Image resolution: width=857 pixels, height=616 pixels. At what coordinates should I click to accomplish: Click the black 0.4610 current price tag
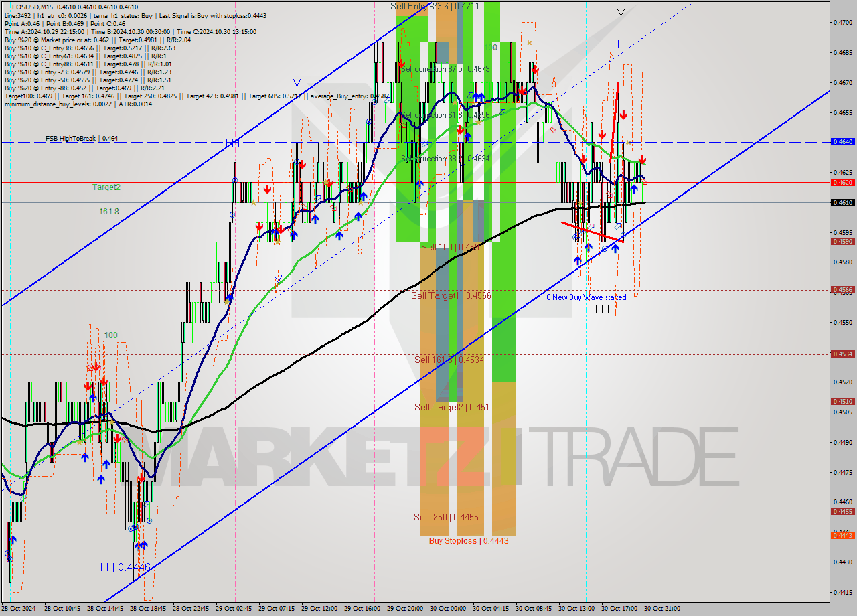(842, 202)
